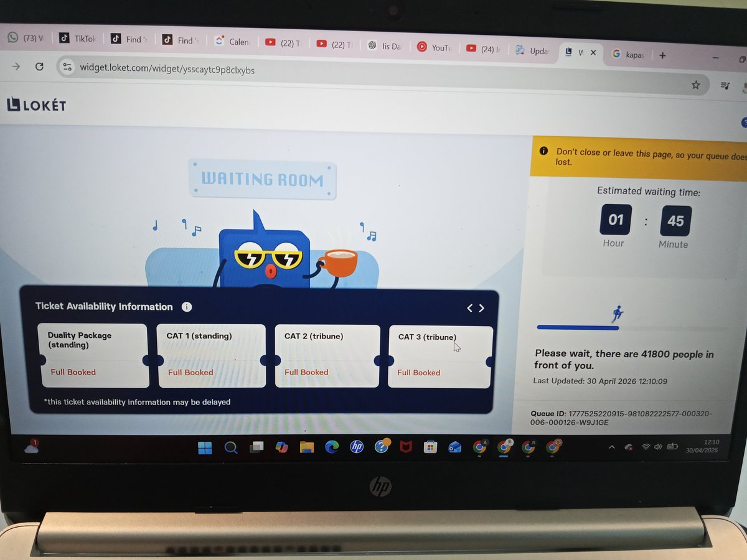Launch Microsoft Edge from the taskbar
Image resolution: width=747 pixels, height=560 pixels.
(331, 447)
